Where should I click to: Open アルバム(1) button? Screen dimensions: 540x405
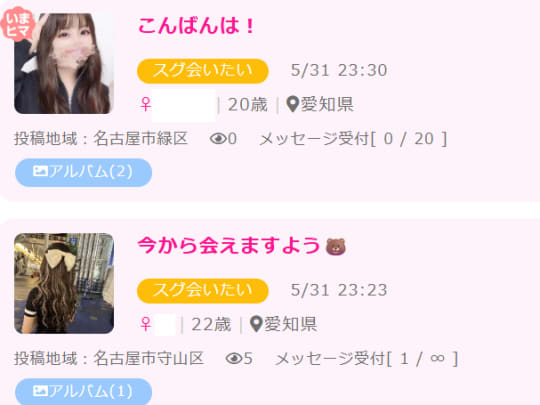point(83,392)
